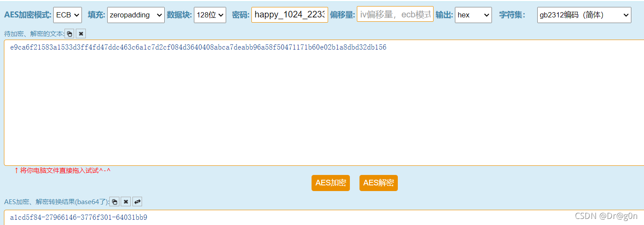Click the AES解密 decrypt button

click(379, 183)
